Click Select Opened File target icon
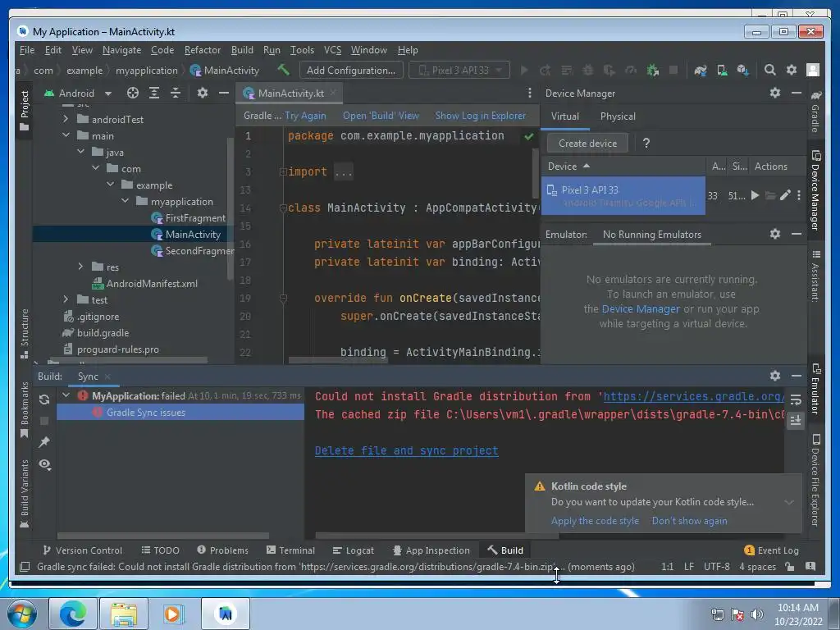 click(x=132, y=94)
